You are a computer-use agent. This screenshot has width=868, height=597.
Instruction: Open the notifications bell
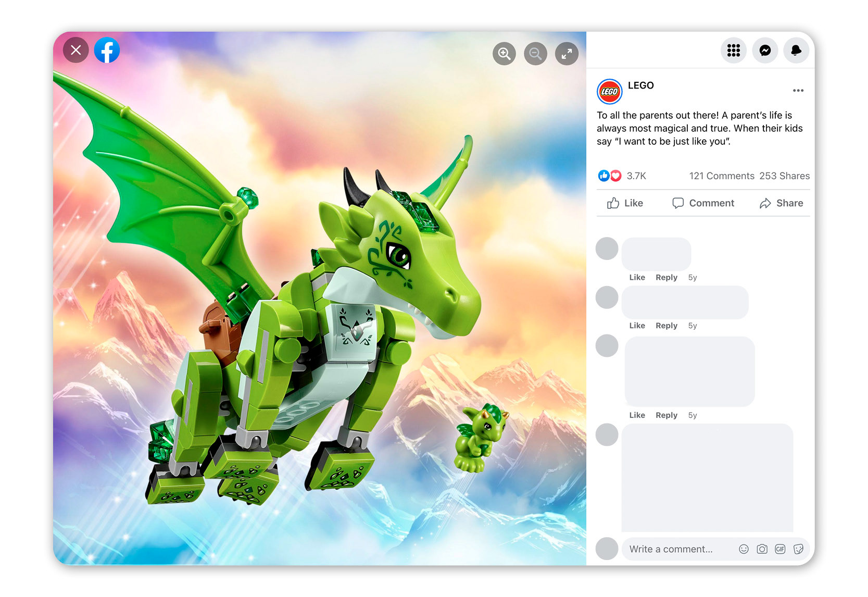pyautogui.click(x=796, y=51)
